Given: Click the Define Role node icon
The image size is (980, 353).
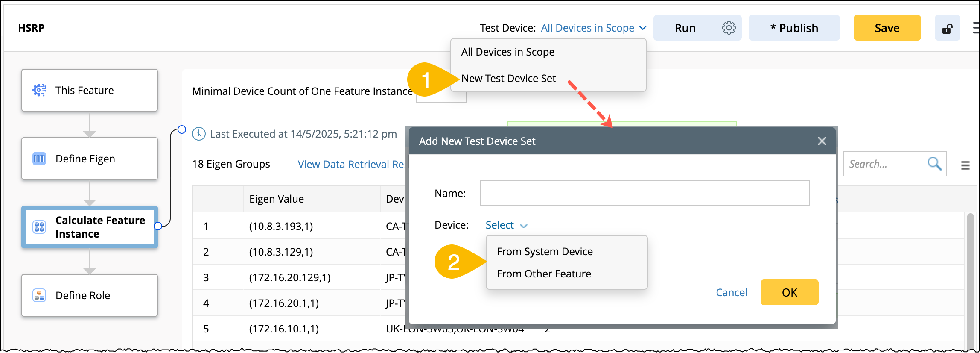Looking at the screenshot, I should (39, 295).
